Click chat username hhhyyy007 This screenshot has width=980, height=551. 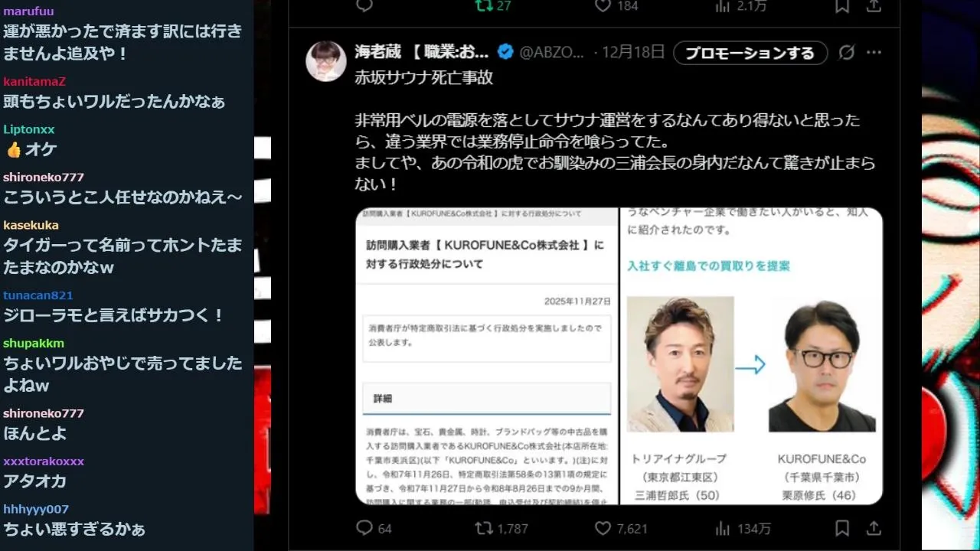coord(36,509)
